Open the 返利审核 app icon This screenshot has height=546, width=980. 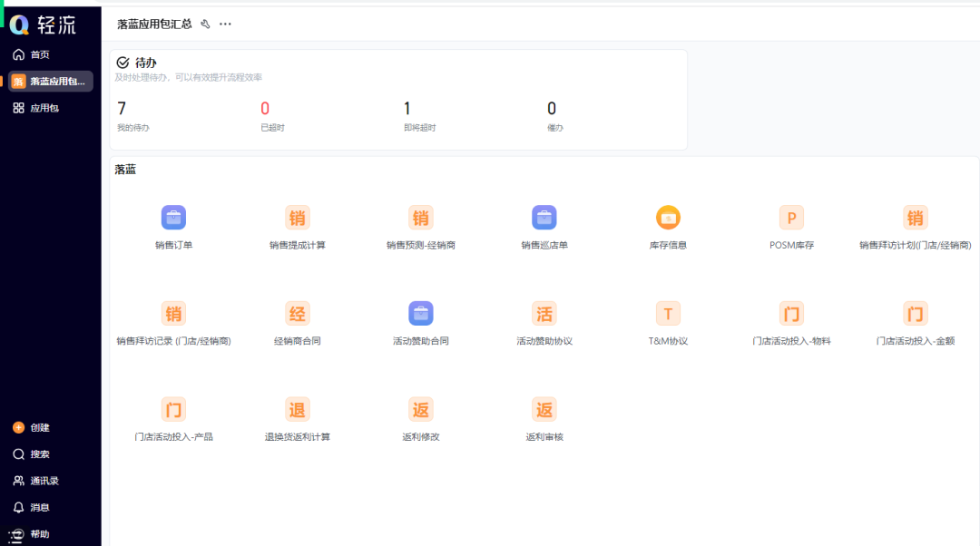(544, 410)
